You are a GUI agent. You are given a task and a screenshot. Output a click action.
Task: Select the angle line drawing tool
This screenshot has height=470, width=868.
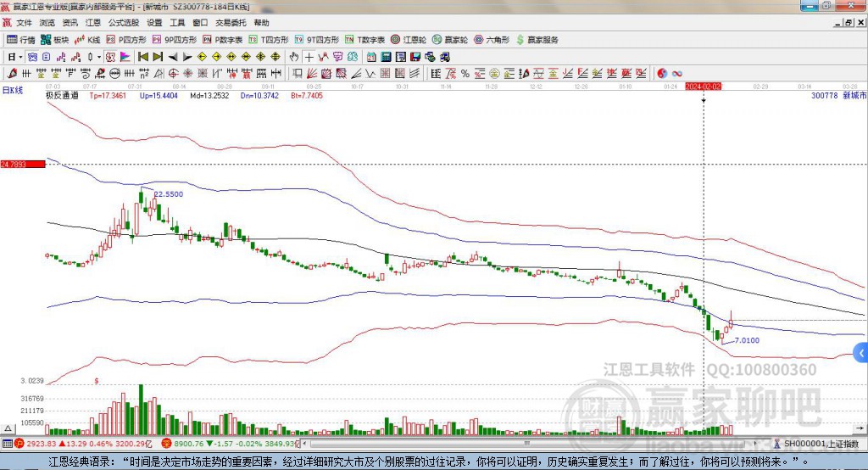click(x=356, y=73)
